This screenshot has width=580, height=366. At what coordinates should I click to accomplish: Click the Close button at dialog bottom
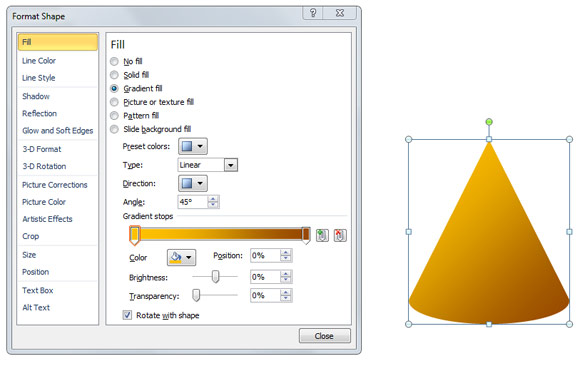[x=324, y=336]
